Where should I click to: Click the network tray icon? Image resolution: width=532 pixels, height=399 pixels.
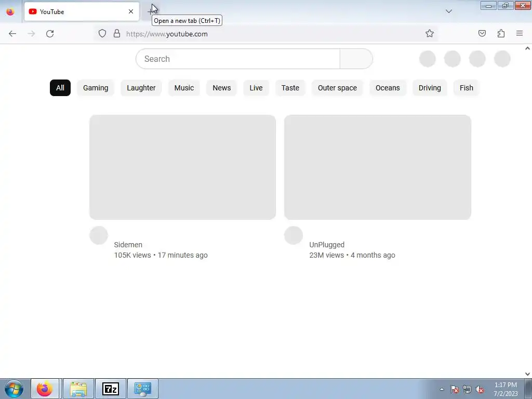coord(467,389)
